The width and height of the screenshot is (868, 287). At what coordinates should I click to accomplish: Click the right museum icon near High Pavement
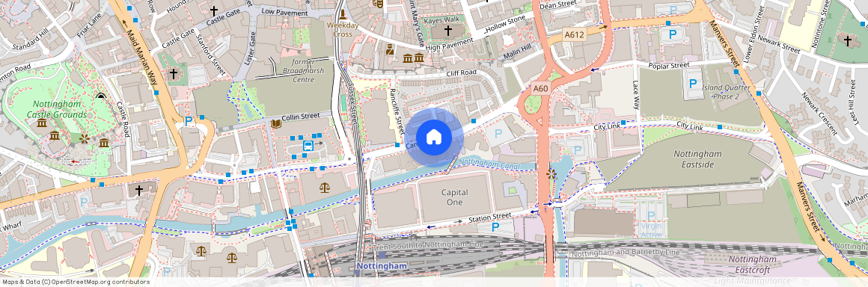pyautogui.click(x=419, y=58)
